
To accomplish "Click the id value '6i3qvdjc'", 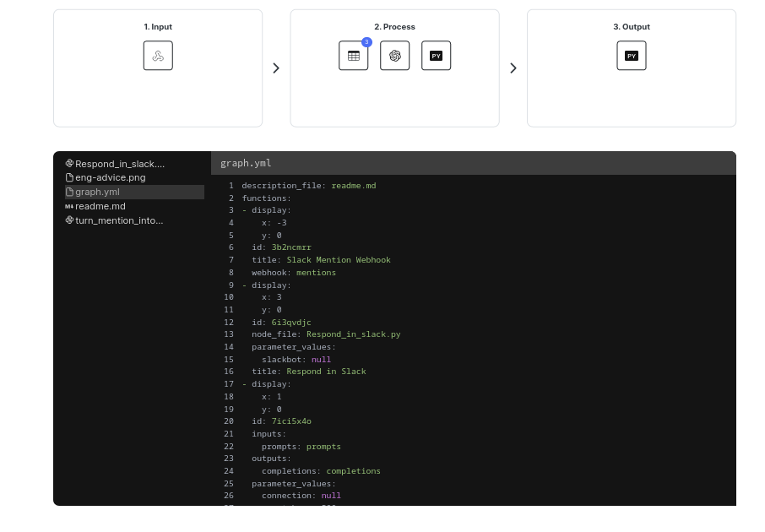I will [291, 322].
